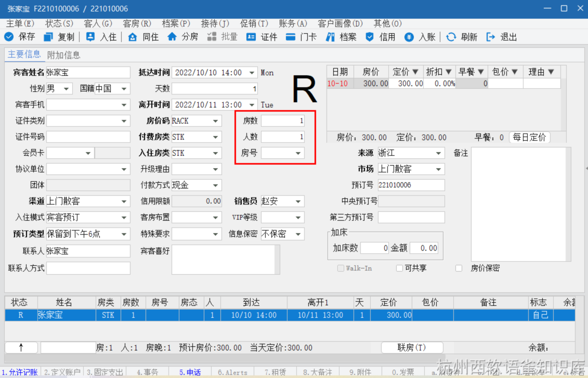Click the 保存 (save) toolbar icon
The height and width of the screenshot is (378, 588).
coord(9,37)
